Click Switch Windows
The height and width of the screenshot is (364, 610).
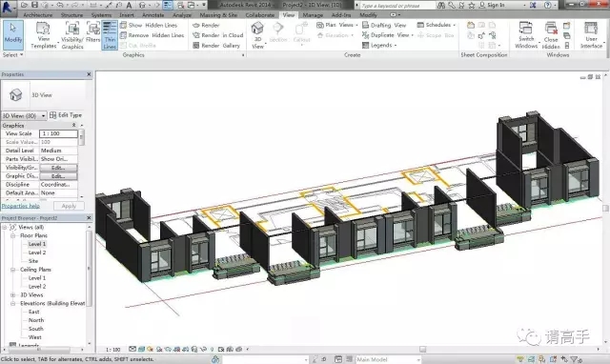[526, 35]
